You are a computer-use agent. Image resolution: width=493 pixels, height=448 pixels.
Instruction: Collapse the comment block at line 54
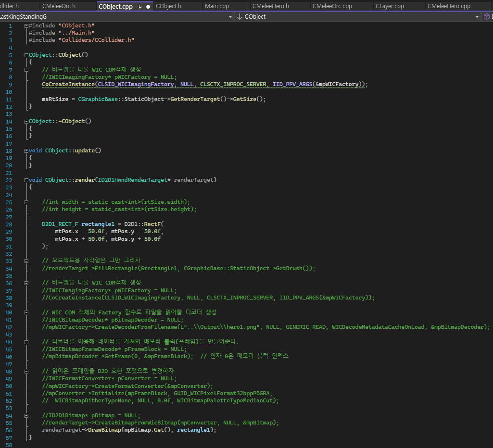pyautogui.click(x=26, y=416)
